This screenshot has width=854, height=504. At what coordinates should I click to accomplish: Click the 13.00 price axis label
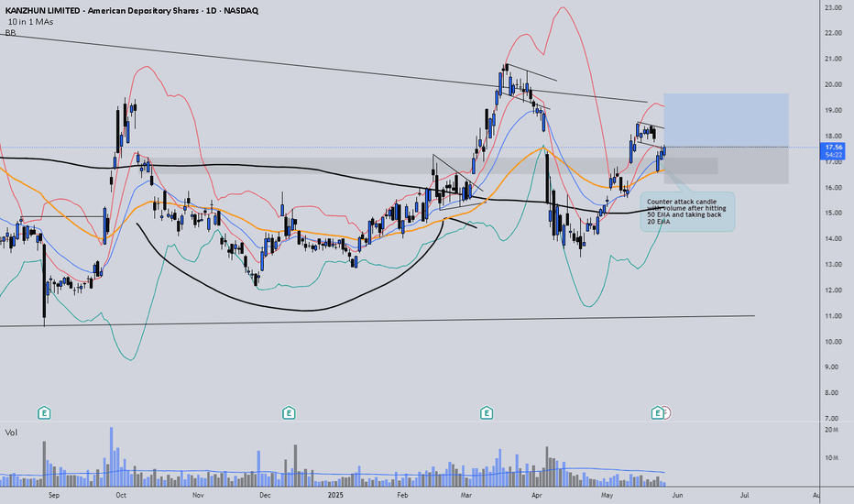point(833,265)
